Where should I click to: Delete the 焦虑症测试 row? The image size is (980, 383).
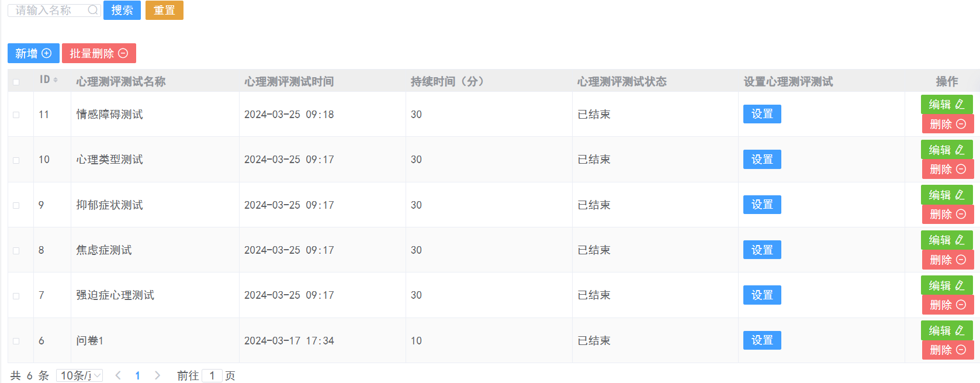click(x=947, y=260)
